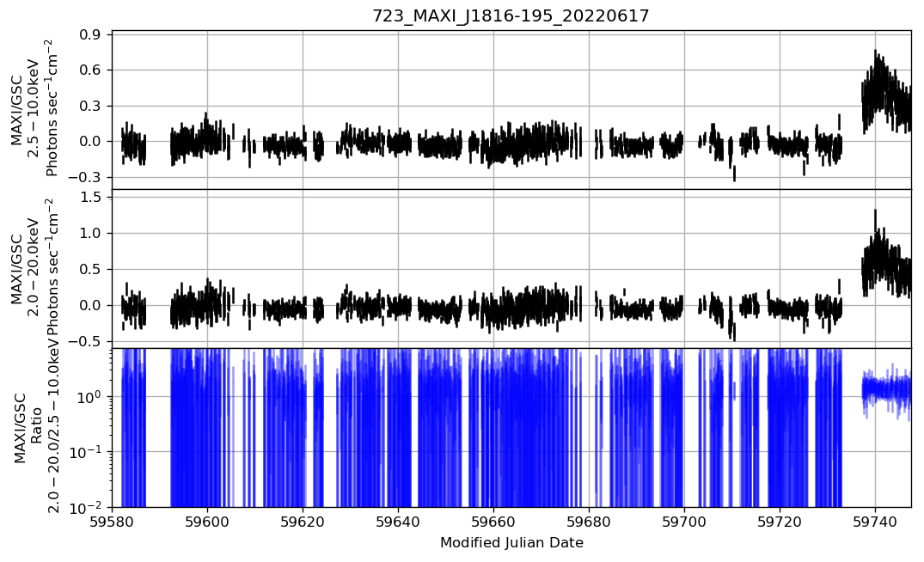This screenshot has height=562, width=924.
Task: Click the 10⁻¹ tick on the ratio axis
Action: tap(87, 450)
